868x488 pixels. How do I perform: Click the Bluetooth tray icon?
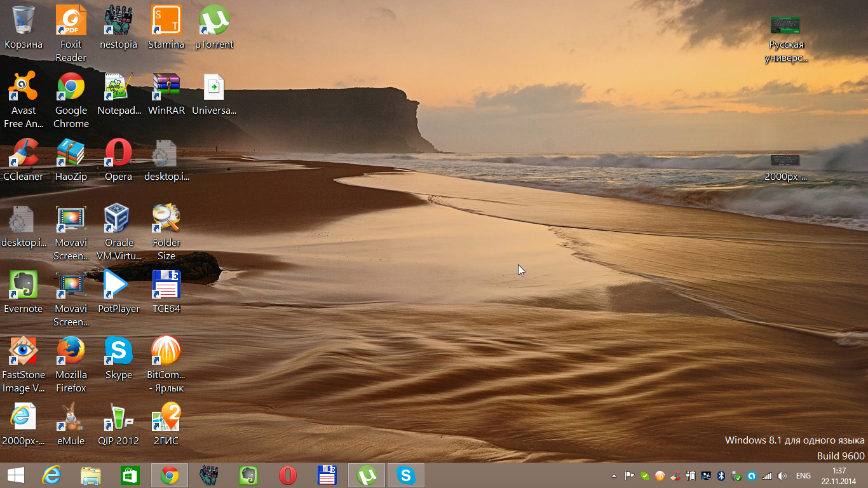(721, 476)
